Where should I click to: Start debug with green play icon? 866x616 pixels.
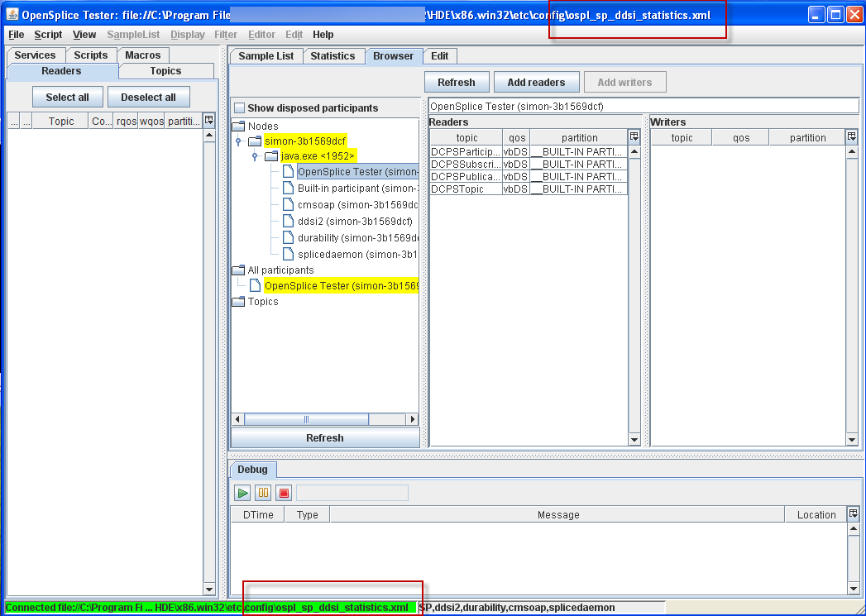pyautogui.click(x=242, y=493)
